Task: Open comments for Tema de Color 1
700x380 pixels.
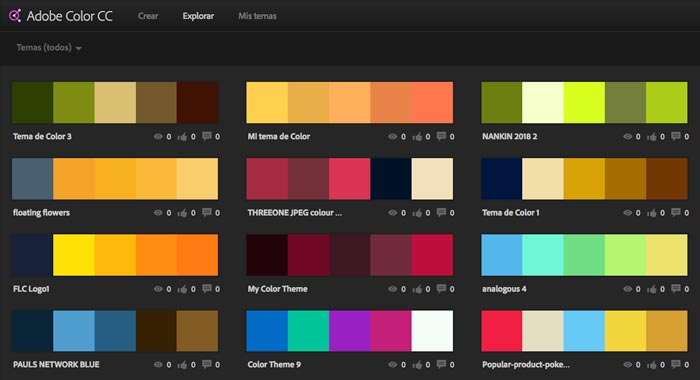Action: [676, 213]
